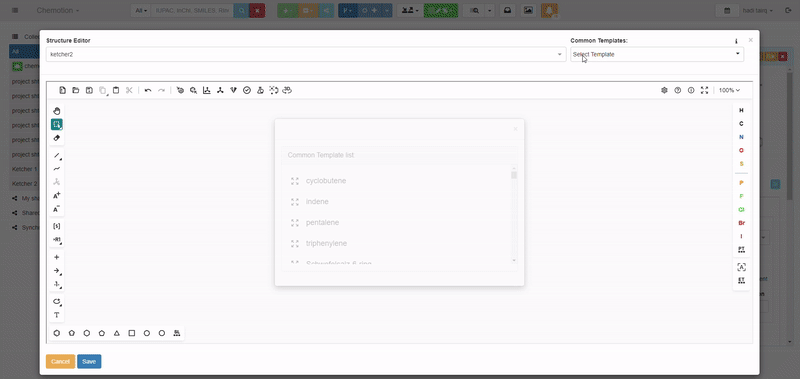800x379 pixels.
Task: Open the 100% zoom dropdown
Action: (729, 90)
